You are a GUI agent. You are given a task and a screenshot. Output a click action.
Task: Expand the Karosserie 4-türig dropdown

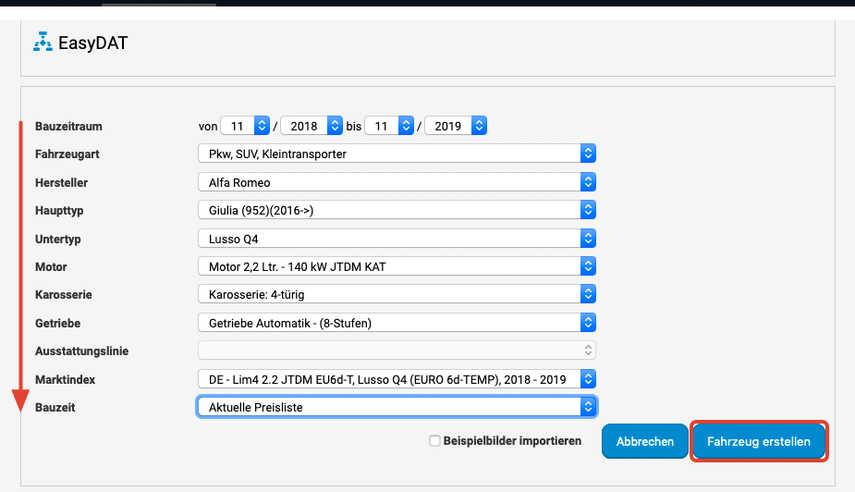click(x=397, y=294)
